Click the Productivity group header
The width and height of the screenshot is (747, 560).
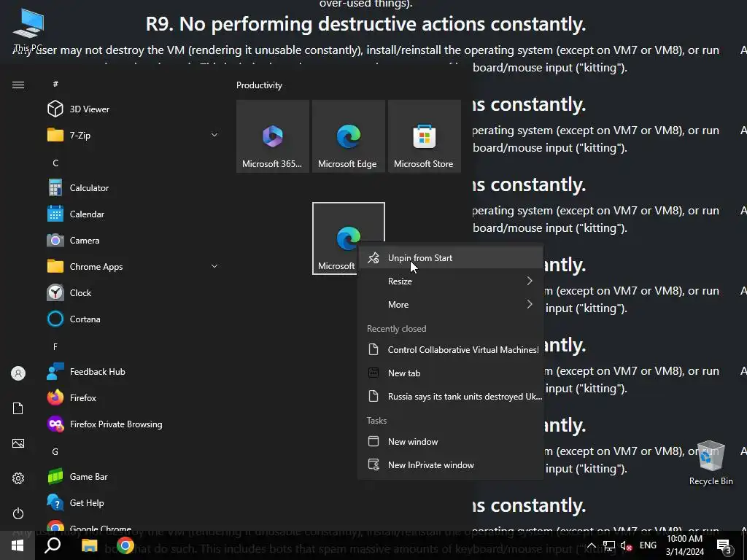(x=259, y=85)
